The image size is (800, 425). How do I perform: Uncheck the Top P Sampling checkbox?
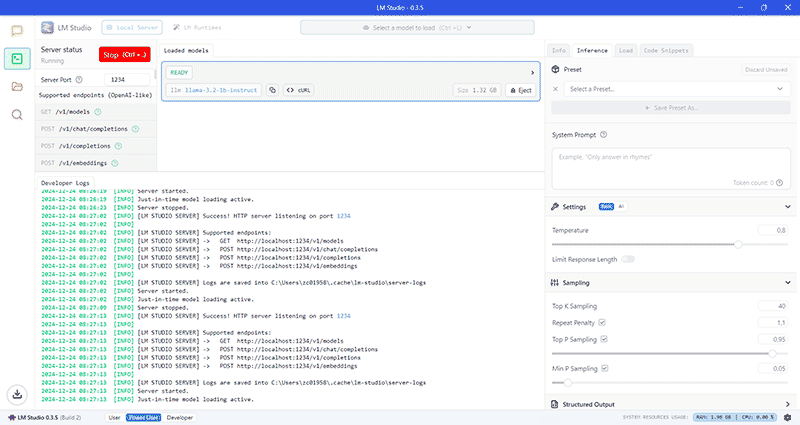pyautogui.click(x=604, y=339)
